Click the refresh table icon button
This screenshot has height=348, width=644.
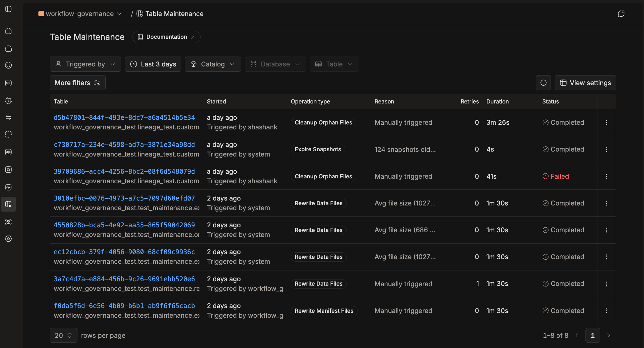coord(543,83)
